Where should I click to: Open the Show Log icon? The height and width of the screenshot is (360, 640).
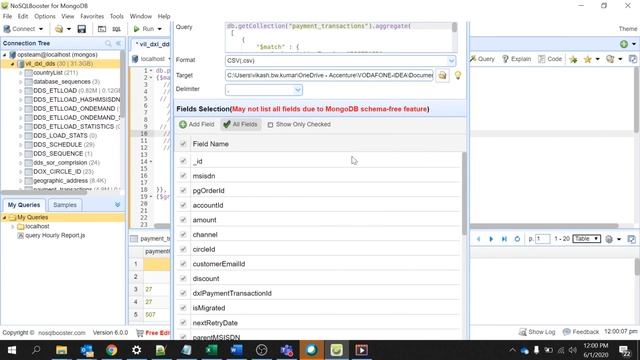(x=522, y=332)
